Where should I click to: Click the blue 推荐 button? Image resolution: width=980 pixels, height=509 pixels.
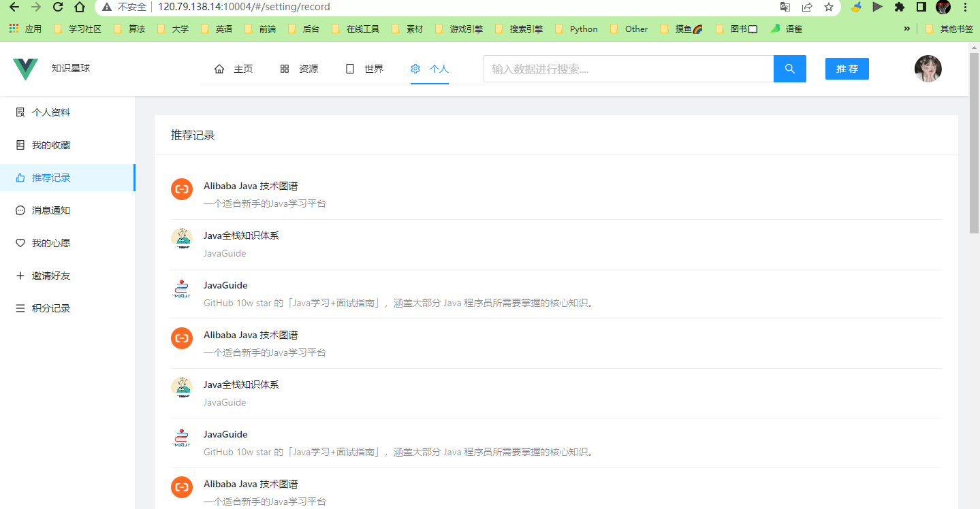[x=847, y=69]
